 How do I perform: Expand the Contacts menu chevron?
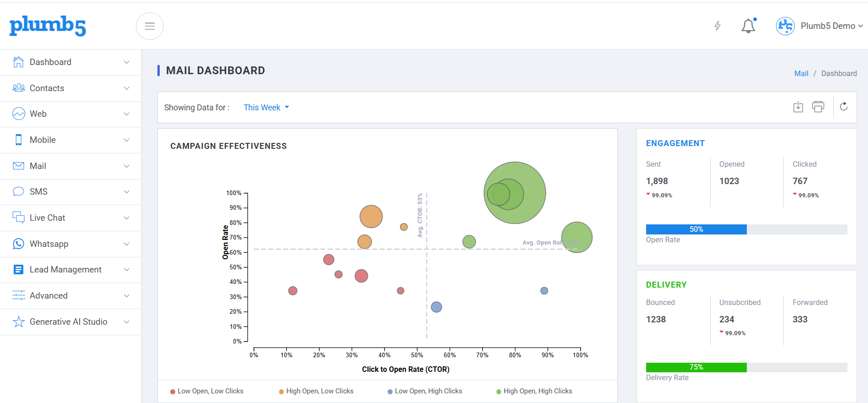point(127,88)
